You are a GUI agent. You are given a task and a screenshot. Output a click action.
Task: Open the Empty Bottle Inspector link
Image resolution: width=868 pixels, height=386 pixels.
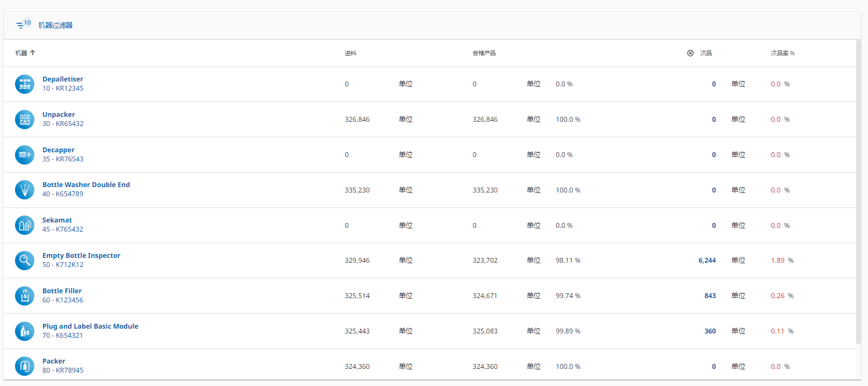[x=81, y=256]
